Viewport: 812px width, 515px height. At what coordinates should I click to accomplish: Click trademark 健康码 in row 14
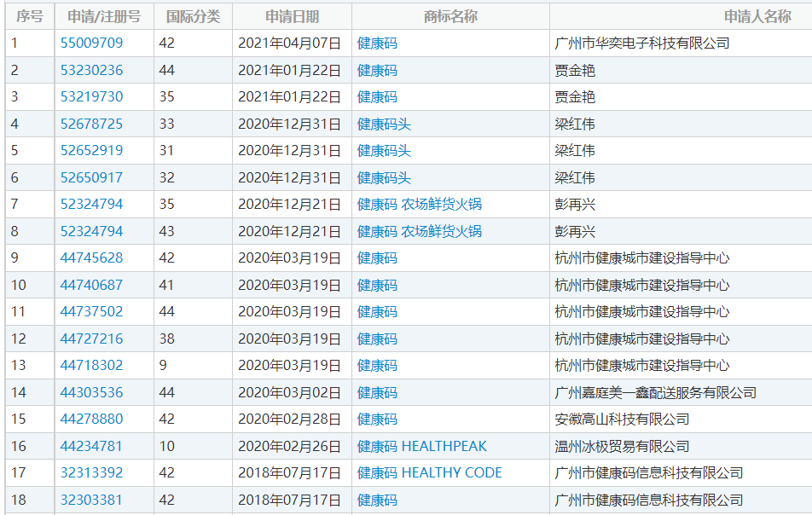coord(378,393)
